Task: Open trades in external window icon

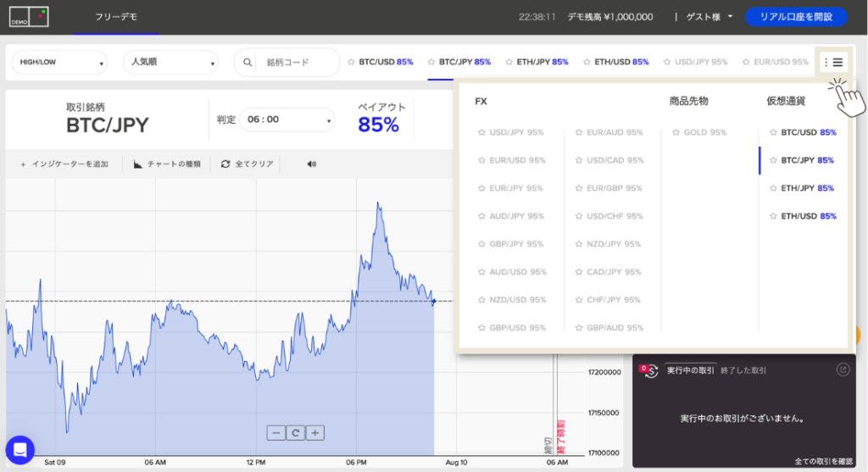Action: click(843, 369)
